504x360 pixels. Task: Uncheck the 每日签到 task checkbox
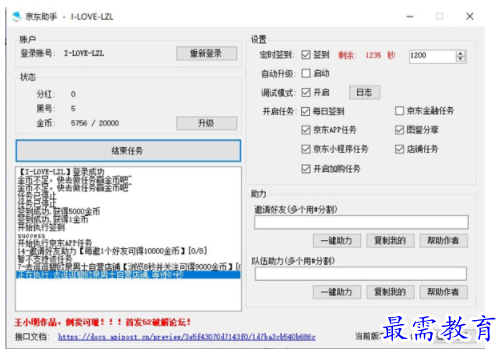pyautogui.click(x=306, y=111)
